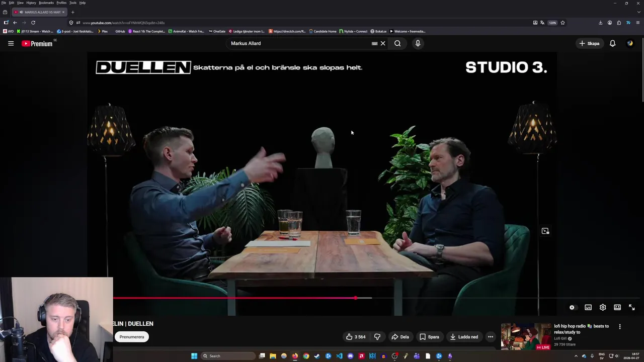Open the browser Tools menu
This screenshot has height=362, width=644.
[73, 3]
